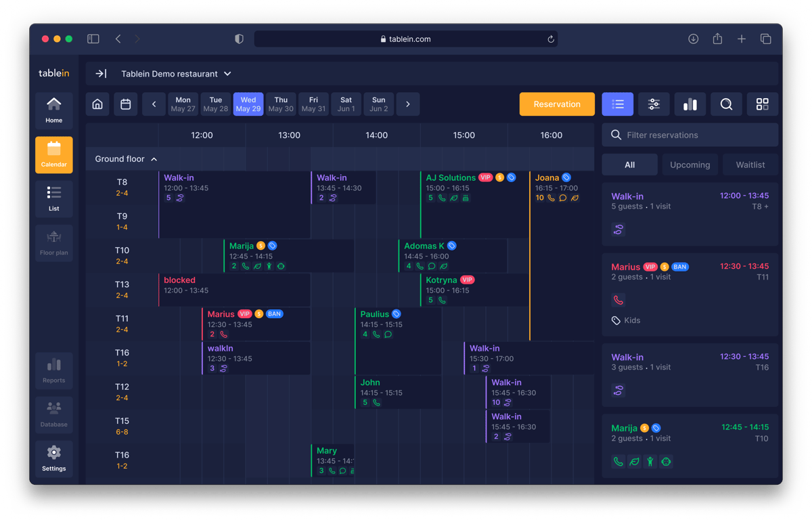Open Marius card in reservations list
Viewport: 812px width, 520px height.
point(690,294)
